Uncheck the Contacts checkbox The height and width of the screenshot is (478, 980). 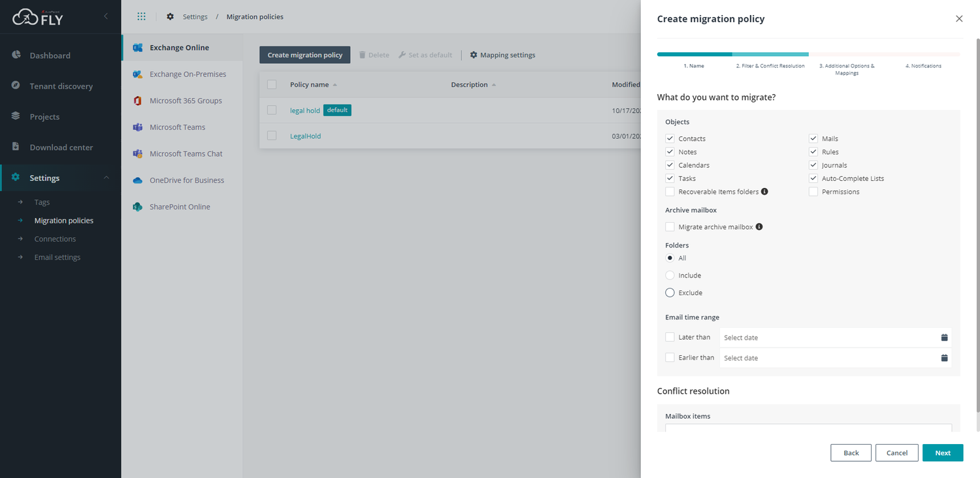pyautogui.click(x=669, y=138)
